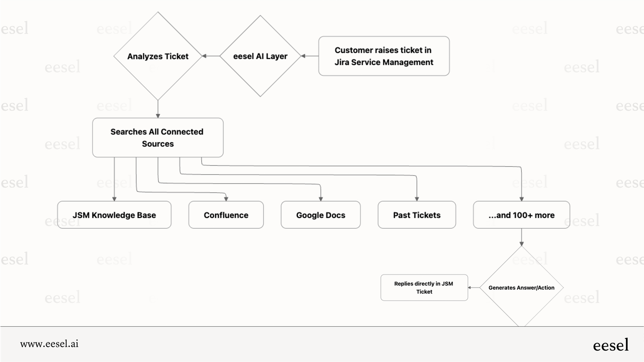Click the Replies directly in JSM Ticket box
Image resolution: width=644 pixels, height=362 pixels.
(424, 287)
